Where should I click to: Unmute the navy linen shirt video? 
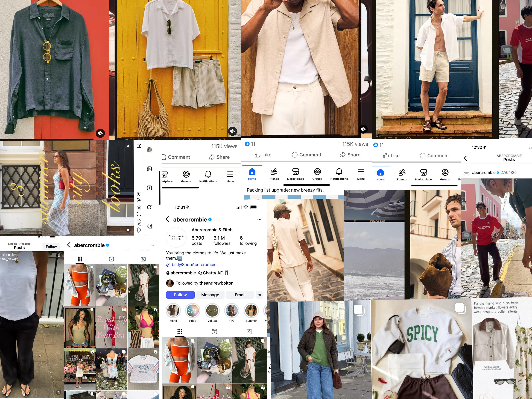[100, 133]
